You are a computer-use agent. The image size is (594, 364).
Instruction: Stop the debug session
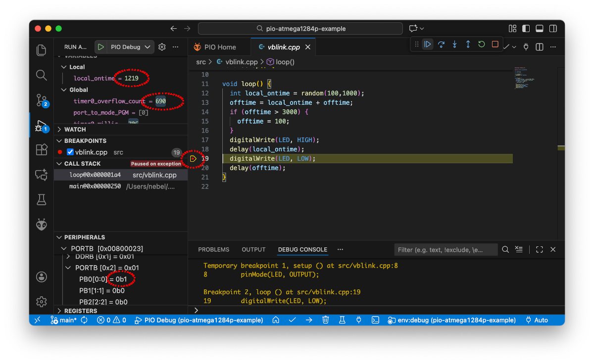pos(495,45)
